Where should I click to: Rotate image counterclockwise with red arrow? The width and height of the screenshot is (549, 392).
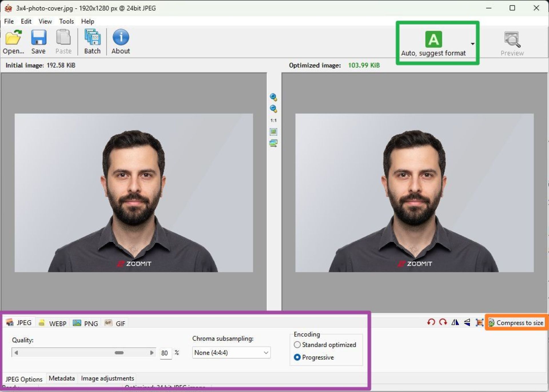point(431,322)
